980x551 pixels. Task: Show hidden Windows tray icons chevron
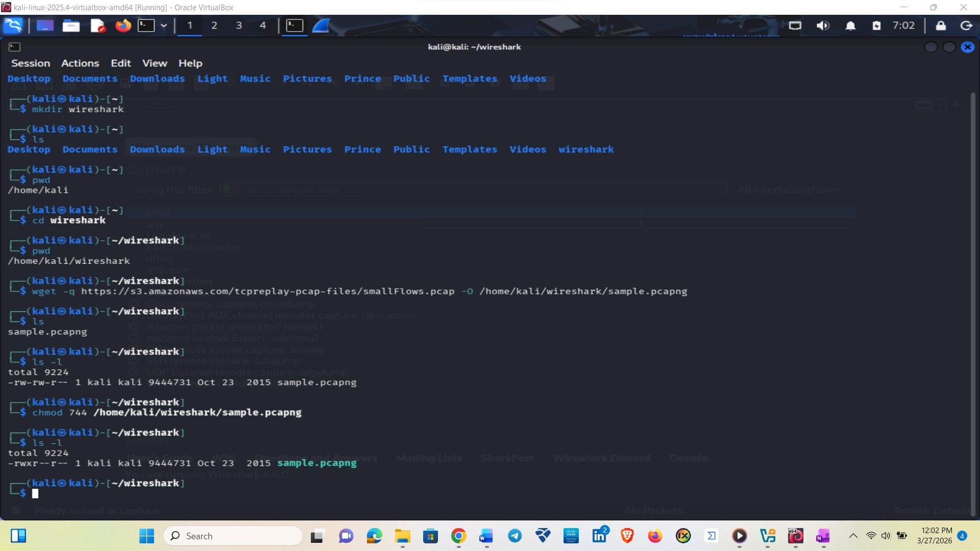point(853,536)
